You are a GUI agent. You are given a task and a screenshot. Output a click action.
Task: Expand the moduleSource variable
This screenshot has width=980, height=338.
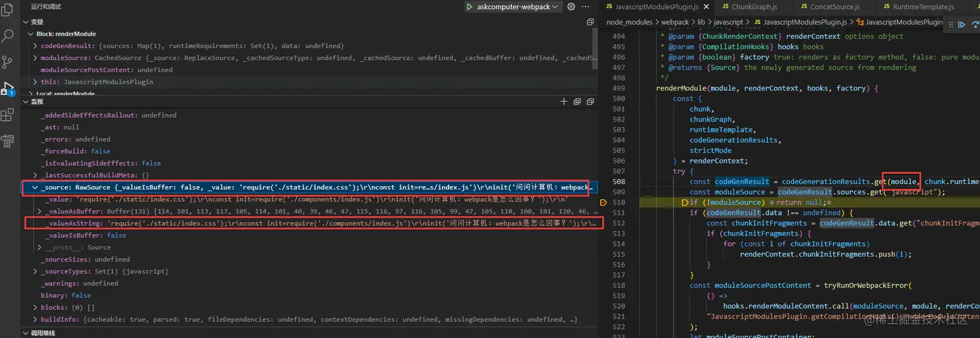(36, 58)
